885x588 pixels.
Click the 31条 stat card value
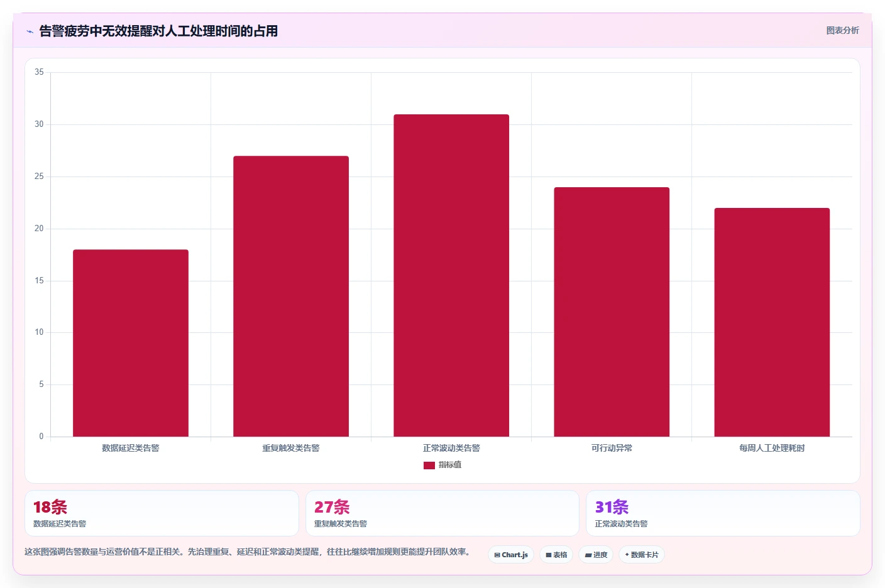(x=612, y=507)
